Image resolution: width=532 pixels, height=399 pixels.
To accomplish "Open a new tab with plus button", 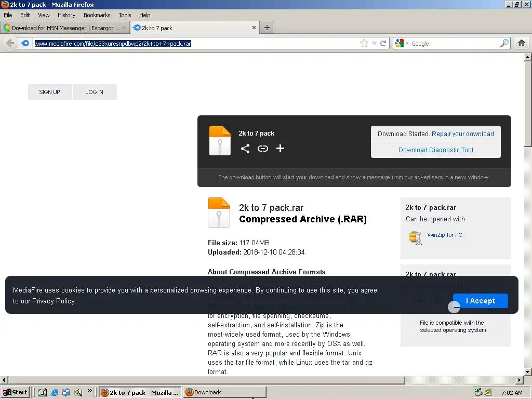I will (267, 28).
